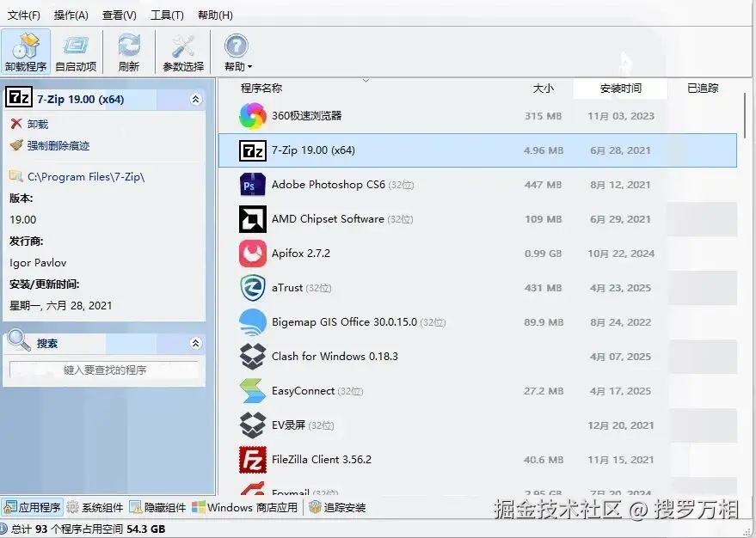The width and height of the screenshot is (756, 538).
Task: Sort by 安装时间 column header
Action: click(x=620, y=89)
